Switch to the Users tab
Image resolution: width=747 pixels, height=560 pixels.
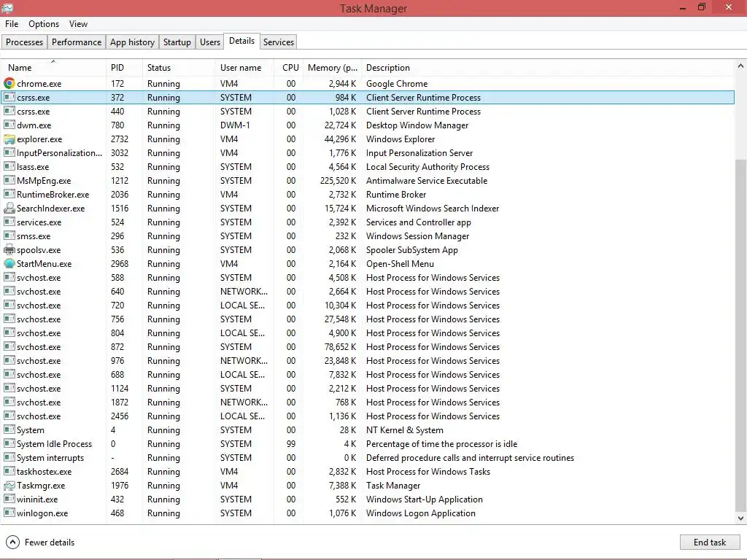(210, 42)
